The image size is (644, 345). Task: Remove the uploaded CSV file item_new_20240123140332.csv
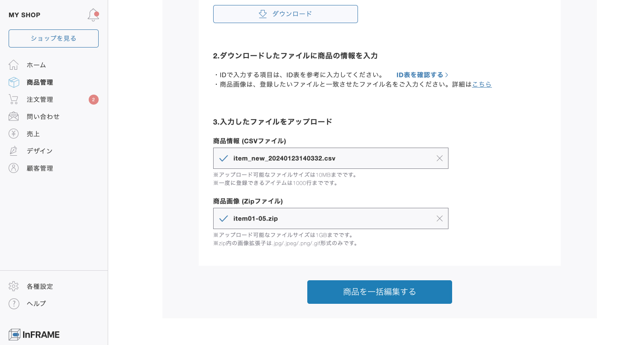439,158
